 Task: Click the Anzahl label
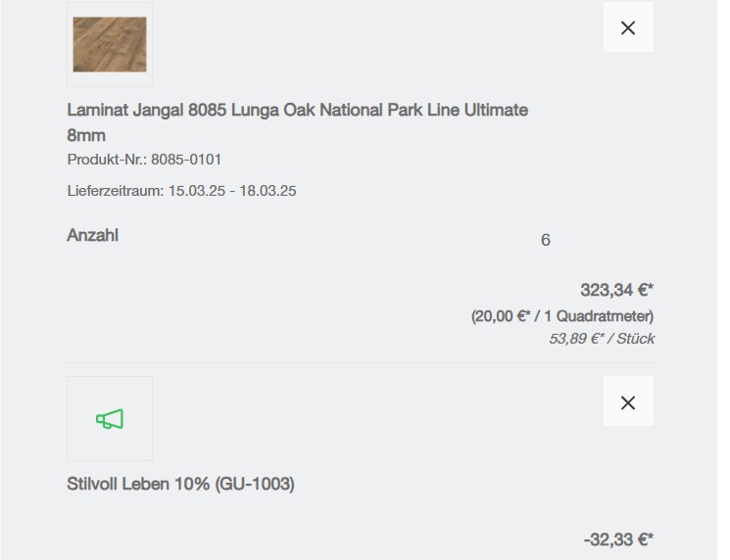tap(92, 235)
